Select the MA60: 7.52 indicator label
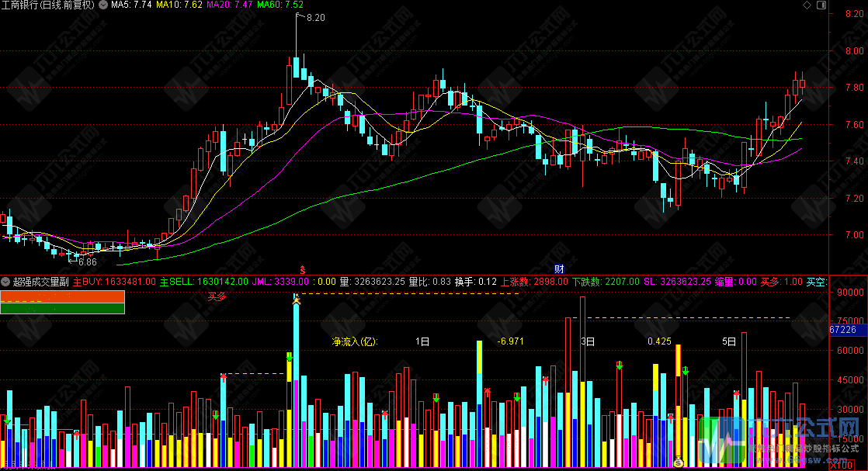 click(x=280, y=5)
